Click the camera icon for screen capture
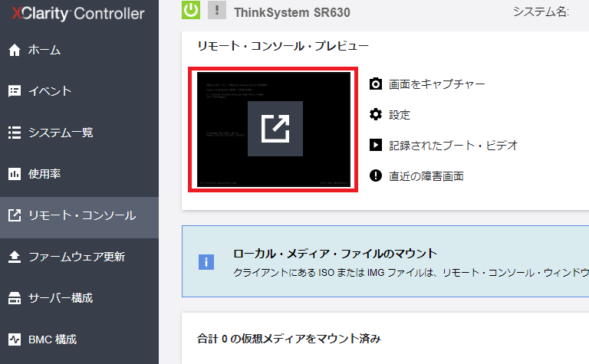The height and width of the screenshot is (364, 589). (x=376, y=84)
